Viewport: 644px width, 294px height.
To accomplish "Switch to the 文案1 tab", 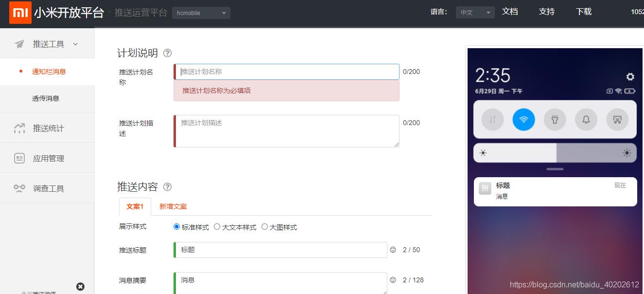I will tap(135, 206).
